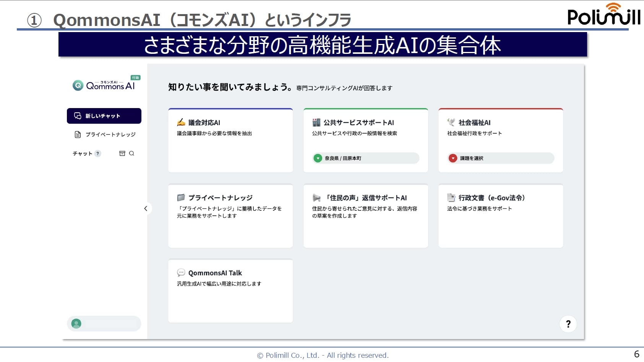The height and width of the screenshot is (362, 644).
Task: Click the user avatar icon at bottom
Action: [76, 324]
